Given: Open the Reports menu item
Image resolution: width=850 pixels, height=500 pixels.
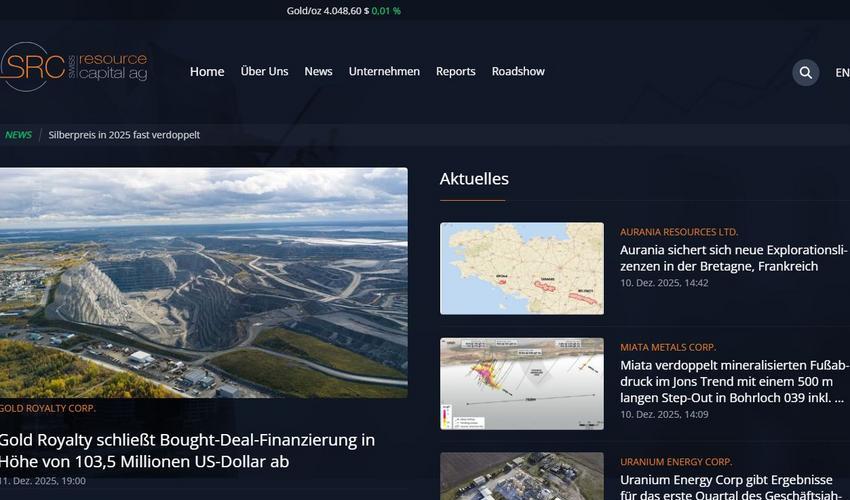Looking at the screenshot, I should coord(456,72).
